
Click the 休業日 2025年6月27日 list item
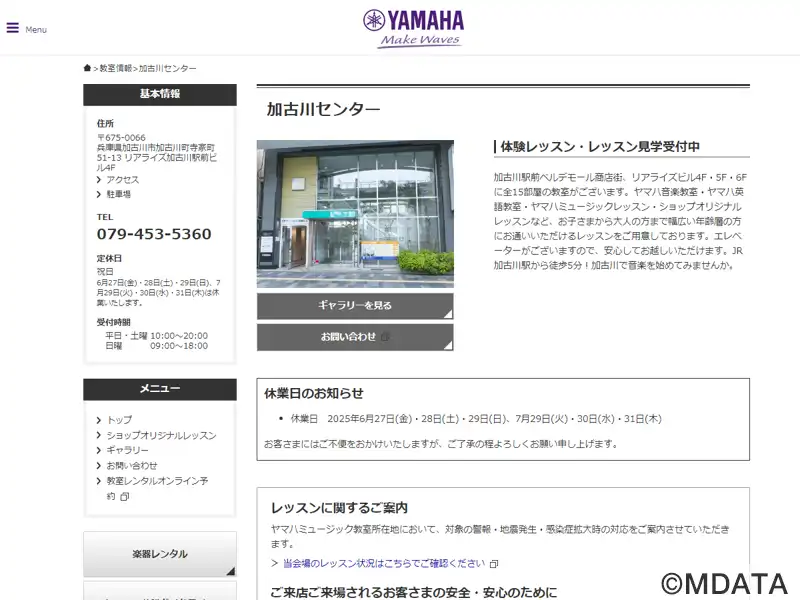(476, 419)
